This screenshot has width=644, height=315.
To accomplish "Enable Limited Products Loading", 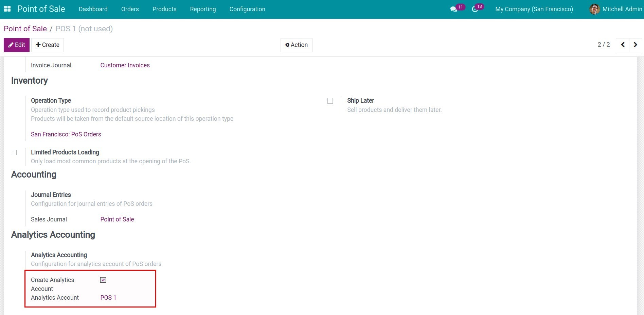I will click(x=14, y=152).
